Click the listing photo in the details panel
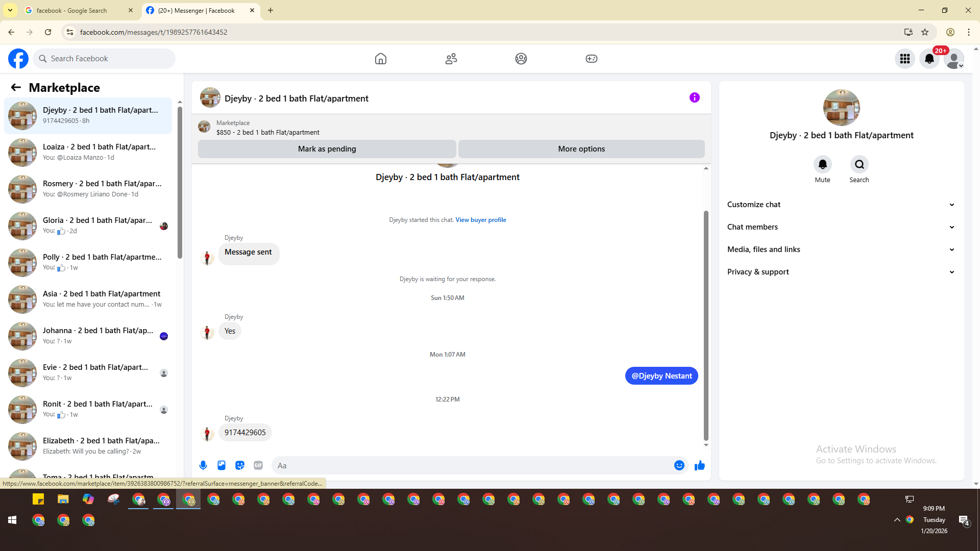This screenshot has height=551, width=980. [842, 108]
